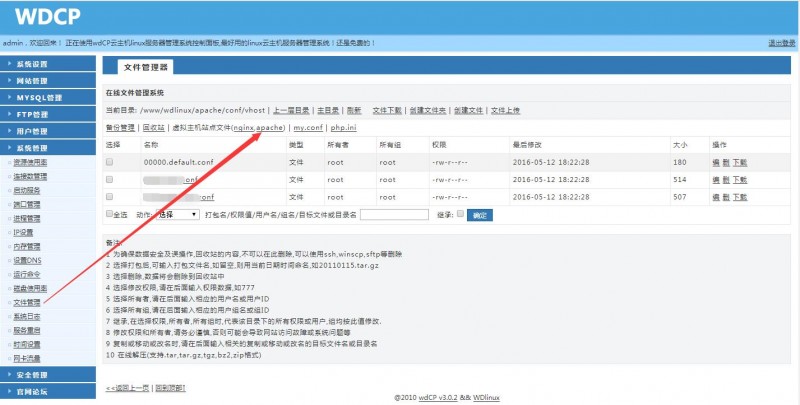Viewport: 800px width, 405px height.
Task: Expand the MYSQL管理 sidebar section
Action: (x=38, y=98)
